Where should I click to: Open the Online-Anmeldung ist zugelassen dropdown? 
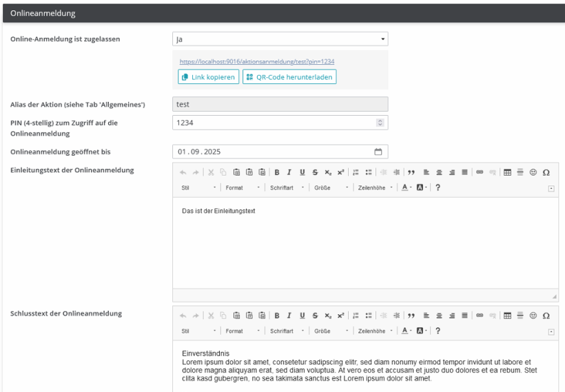[280, 39]
